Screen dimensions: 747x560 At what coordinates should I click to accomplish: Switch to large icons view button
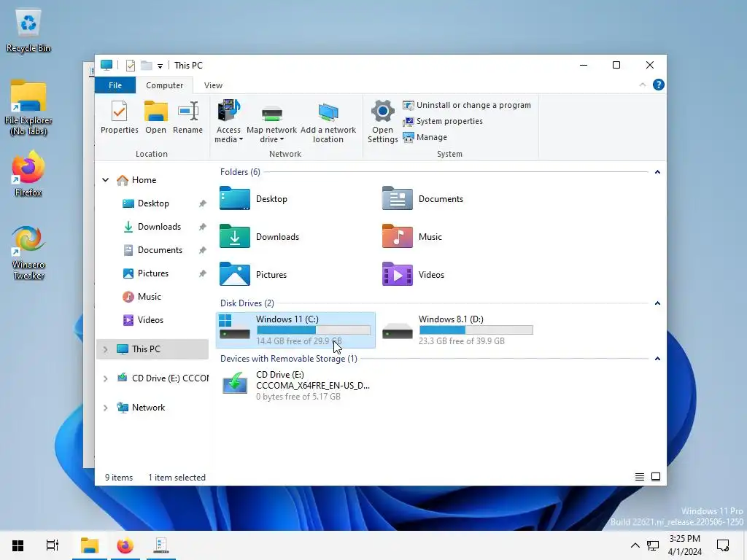click(x=656, y=477)
